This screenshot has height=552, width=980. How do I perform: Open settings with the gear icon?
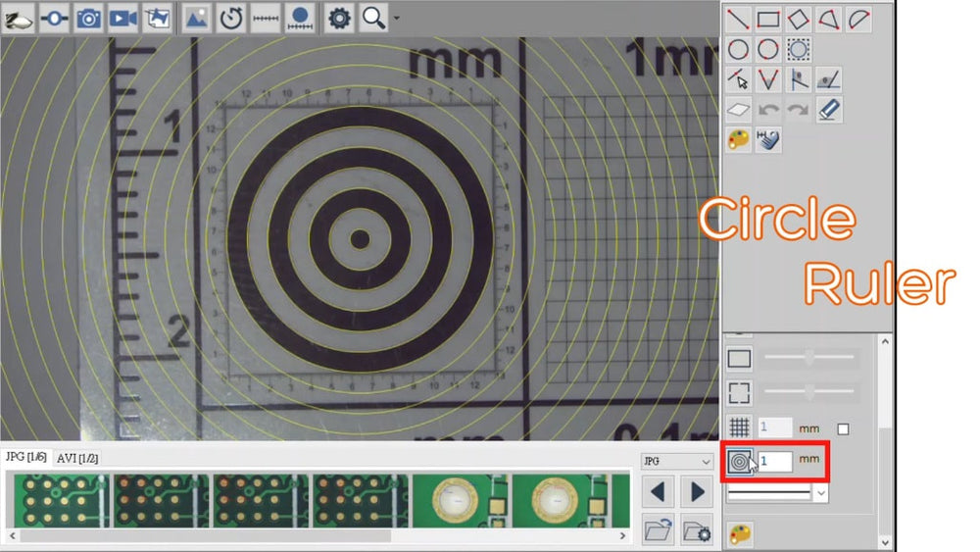(x=339, y=19)
